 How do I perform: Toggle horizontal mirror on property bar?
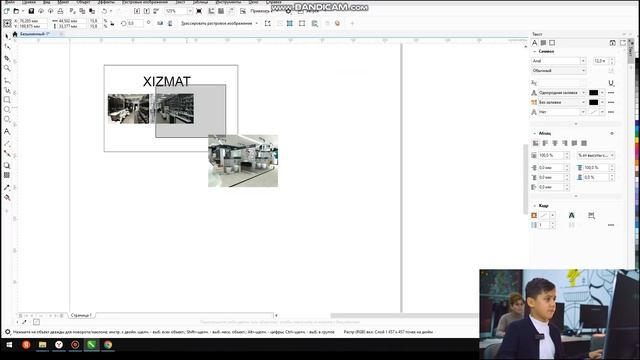(160, 24)
